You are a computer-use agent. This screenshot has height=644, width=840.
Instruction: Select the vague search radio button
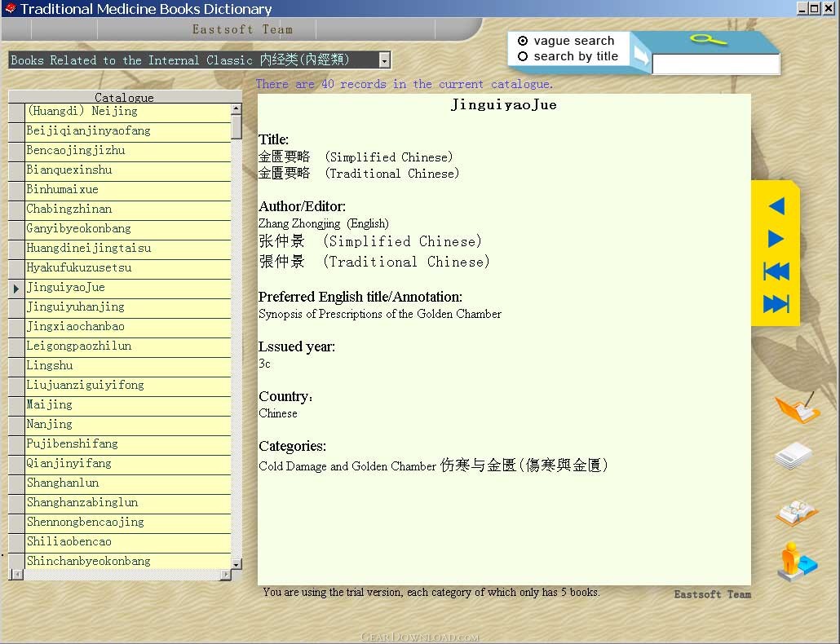(x=523, y=41)
